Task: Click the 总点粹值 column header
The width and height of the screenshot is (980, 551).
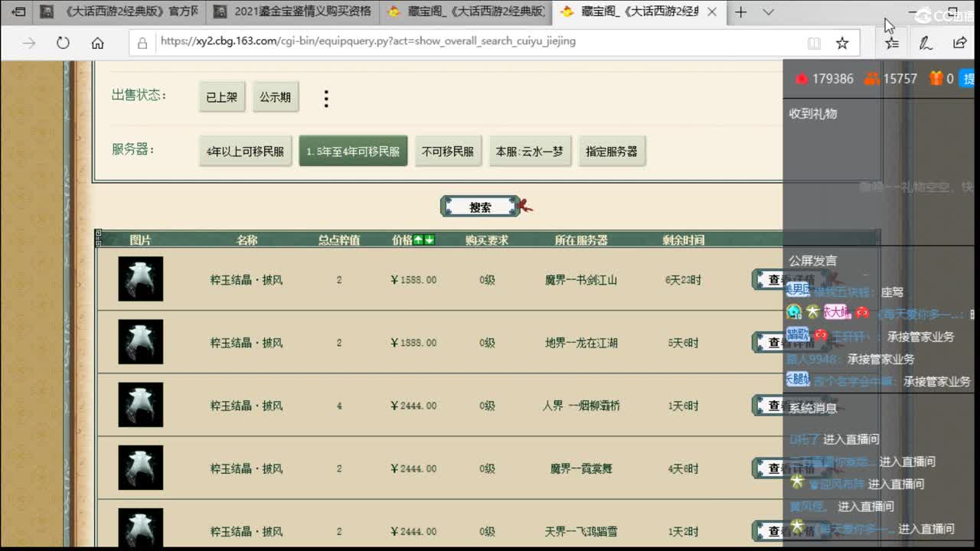Action: coord(339,240)
